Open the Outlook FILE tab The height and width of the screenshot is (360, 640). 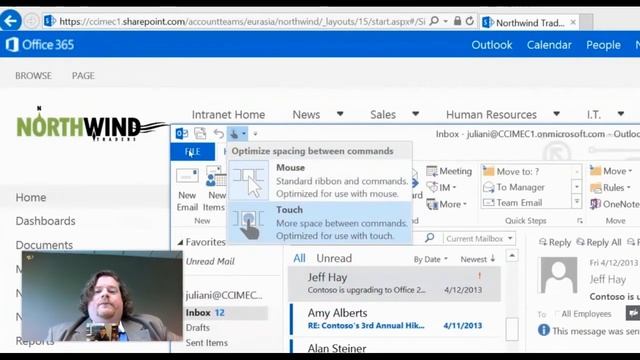point(193,151)
